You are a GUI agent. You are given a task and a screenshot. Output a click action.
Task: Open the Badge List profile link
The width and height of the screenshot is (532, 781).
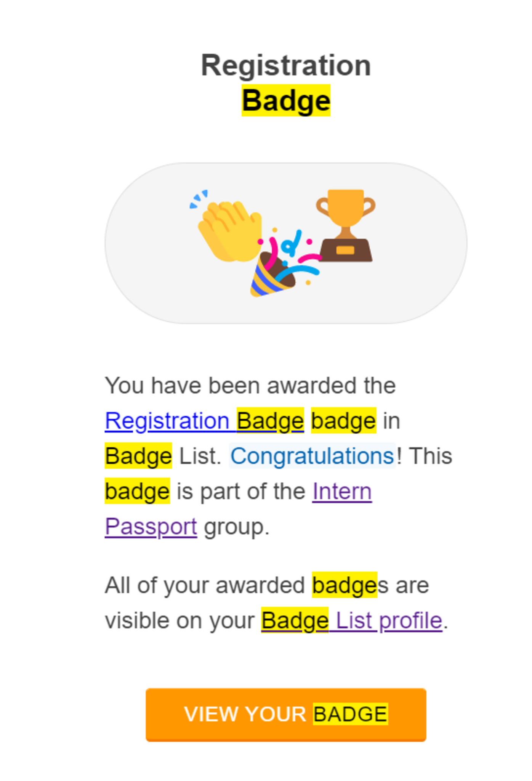351,620
